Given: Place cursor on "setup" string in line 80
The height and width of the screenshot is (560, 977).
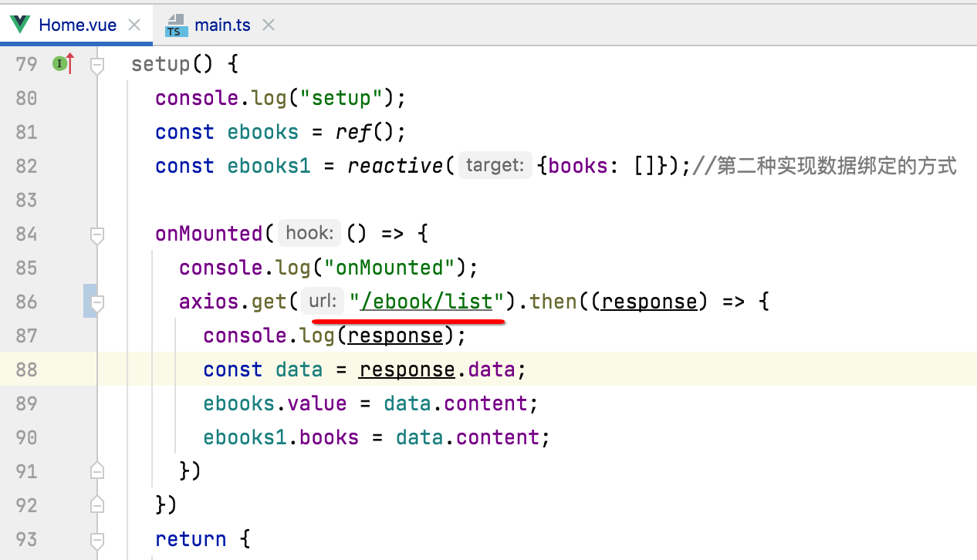Looking at the screenshot, I should [342, 98].
